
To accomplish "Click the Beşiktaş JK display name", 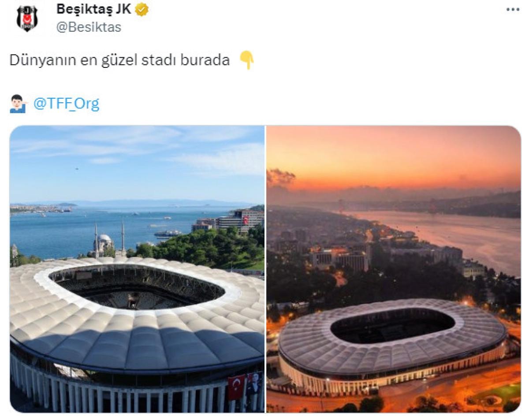I will tap(93, 9).
